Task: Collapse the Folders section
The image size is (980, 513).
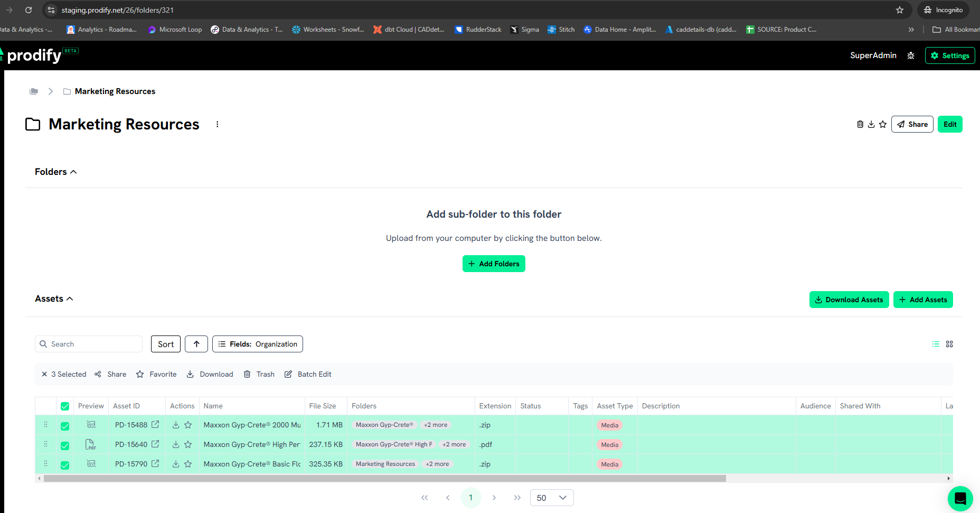Action: [x=56, y=172]
